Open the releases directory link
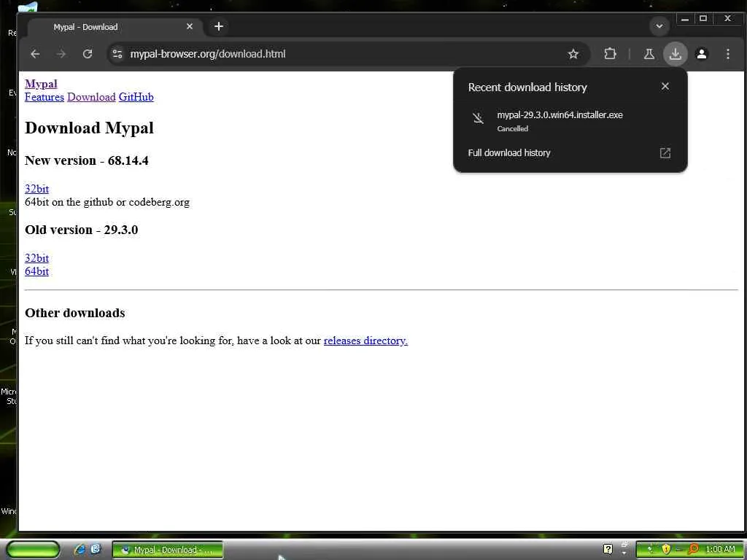747x560 pixels. click(x=366, y=341)
